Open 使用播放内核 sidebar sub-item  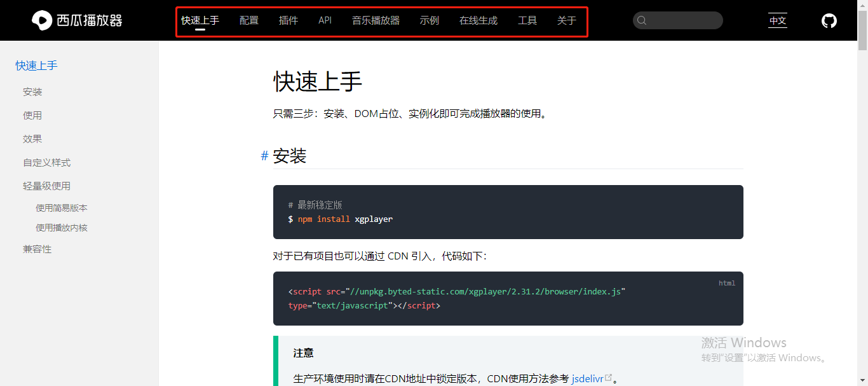[x=62, y=228]
